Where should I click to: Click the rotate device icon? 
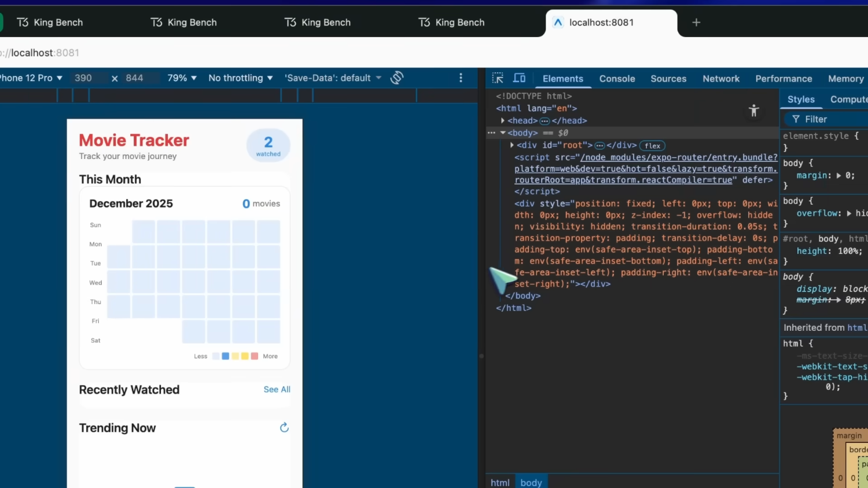tap(397, 77)
